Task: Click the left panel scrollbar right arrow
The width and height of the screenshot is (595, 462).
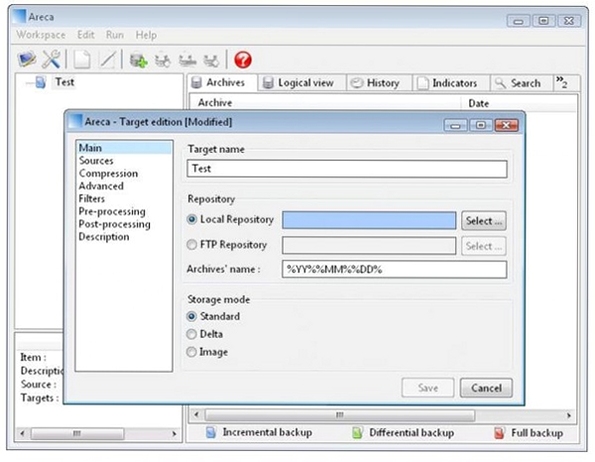Action: [174, 433]
